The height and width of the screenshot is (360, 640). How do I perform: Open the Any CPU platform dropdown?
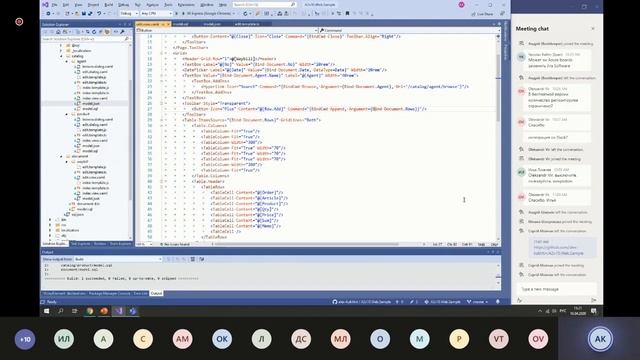click(x=156, y=13)
